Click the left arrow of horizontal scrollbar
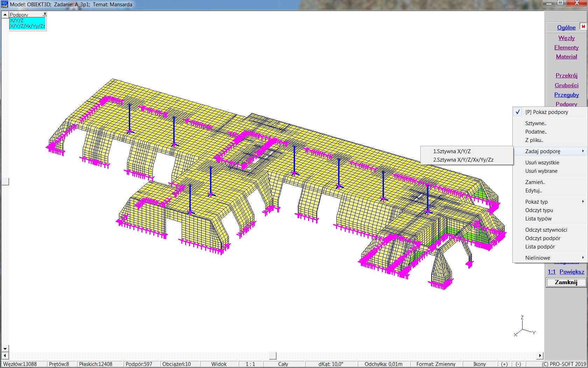Image resolution: width=588 pixels, height=368 pixels. pyautogui.click(x=5, y=356)
